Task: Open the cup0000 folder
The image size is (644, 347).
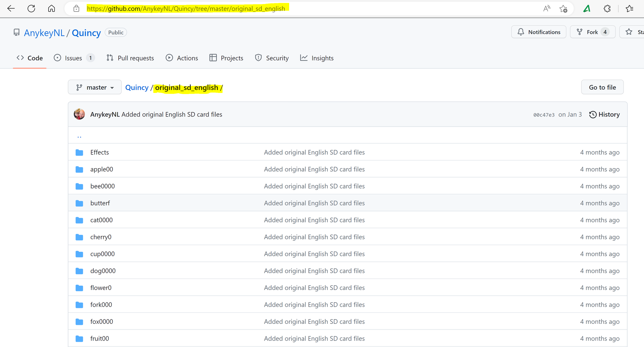Action: 103,254
